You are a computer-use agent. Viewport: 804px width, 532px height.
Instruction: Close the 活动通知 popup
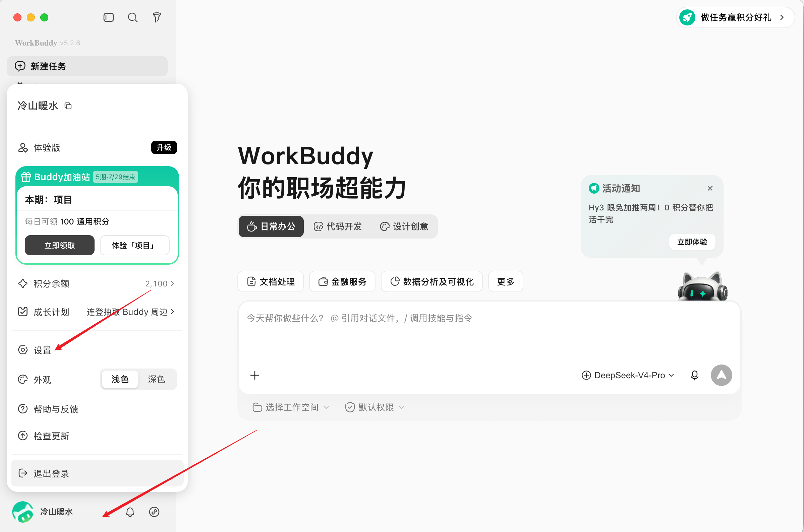tap(710, 188)
